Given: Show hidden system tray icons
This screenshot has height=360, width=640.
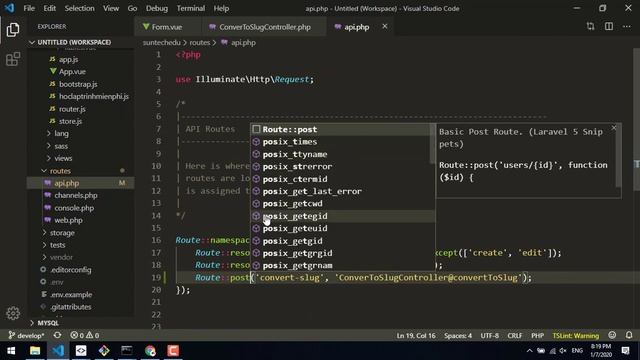Looking at the screenshot, I should pos(529,351).
